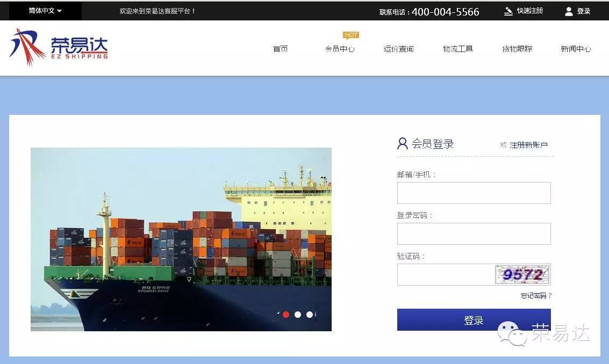The height and width of the screenshot is (364, 609).
Task: Click the member login person icon
Action: click(x=403, y=143)
